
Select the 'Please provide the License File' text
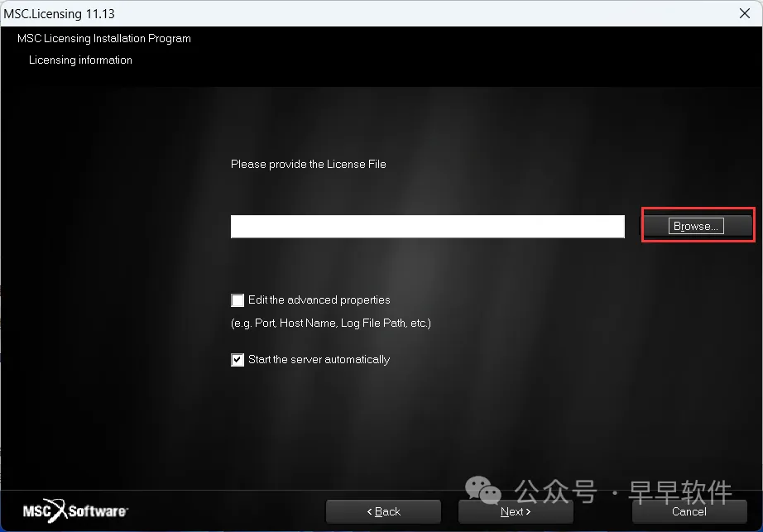[x=309, y=165]
